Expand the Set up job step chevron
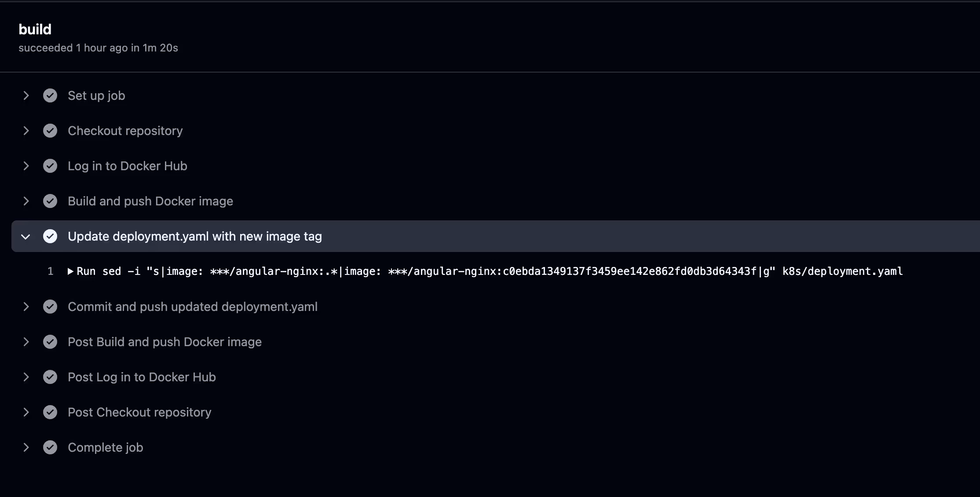The image size is (980, 497). pos(26,95)
